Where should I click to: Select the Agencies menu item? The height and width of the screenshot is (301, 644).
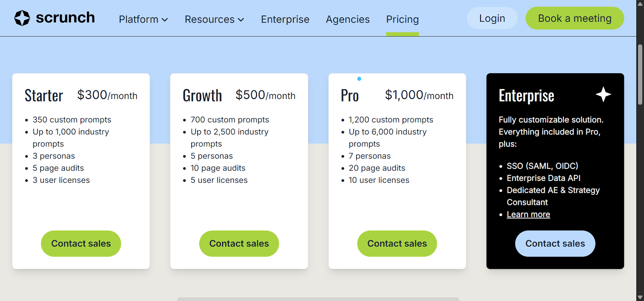click(348, 19)
